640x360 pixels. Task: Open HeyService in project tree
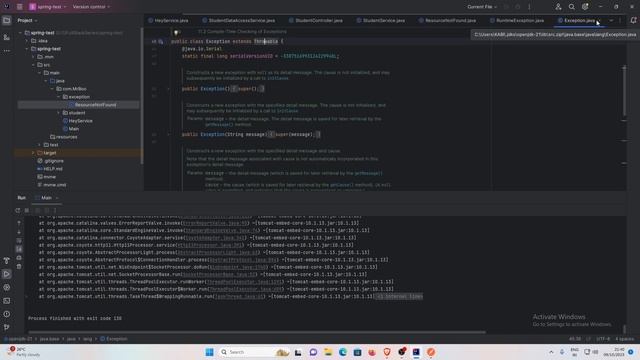pos(78,121)
